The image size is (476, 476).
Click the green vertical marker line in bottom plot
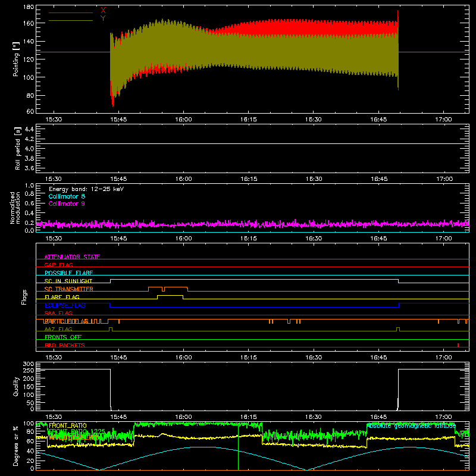pyautogui.click(x=239, y=446)
